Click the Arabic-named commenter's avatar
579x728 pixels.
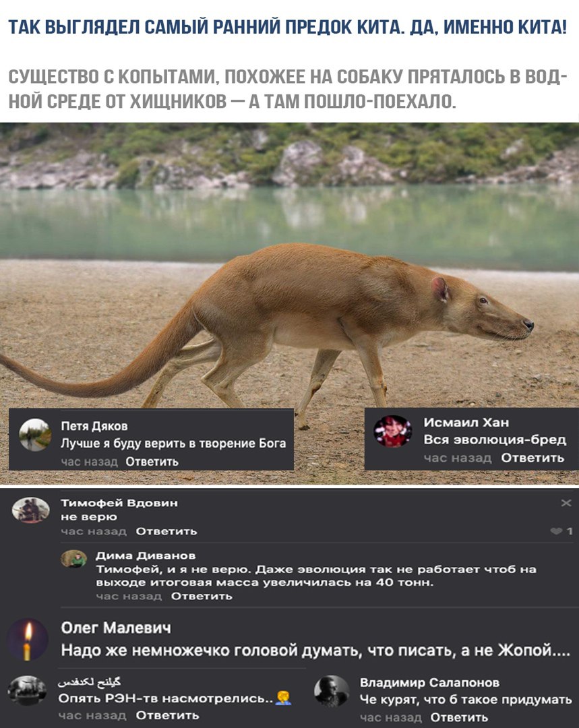tap(28, 690)
